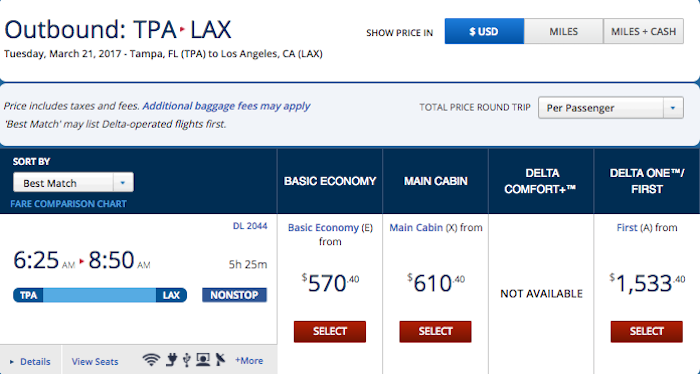The image size is (700, 374).
Task: Click the satellite TV amenity icon
Action: tap(221, 360)
